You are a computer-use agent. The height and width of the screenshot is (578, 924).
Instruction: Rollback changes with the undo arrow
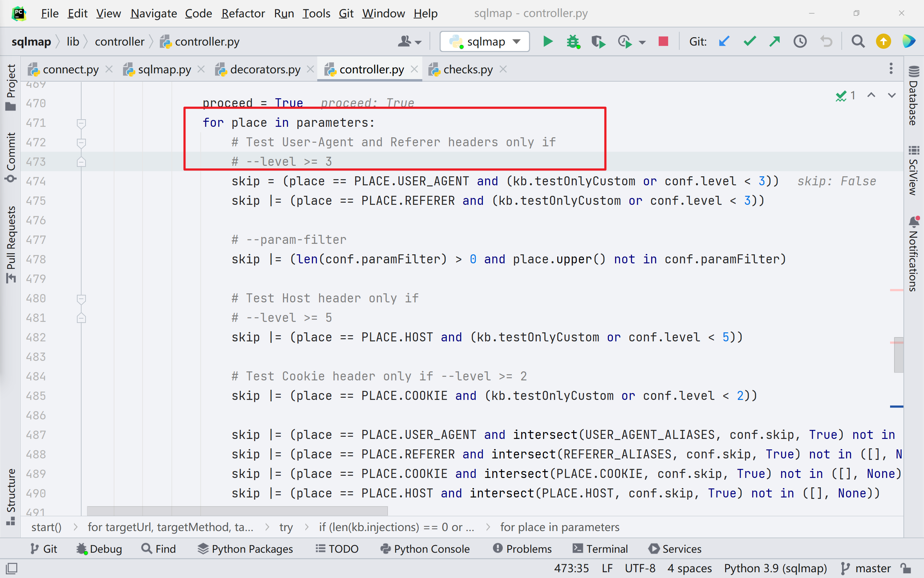point(826,41)
